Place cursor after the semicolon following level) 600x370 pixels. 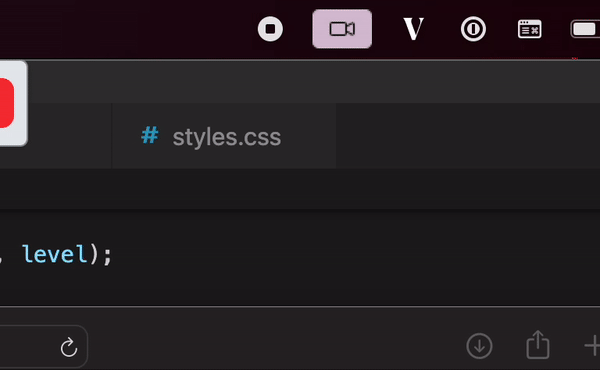(x=113, y=254)
